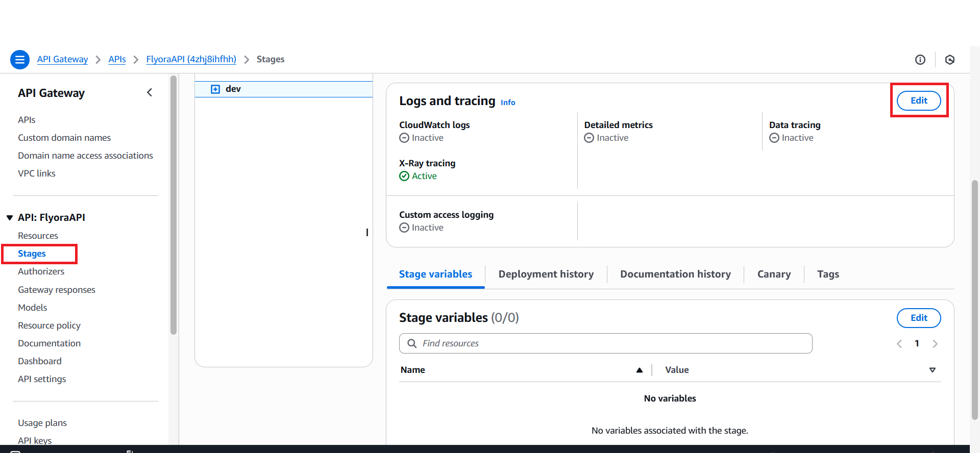Open the Canary tab
The height and width of the screenshot is (453, 980).
click(773, 274)
